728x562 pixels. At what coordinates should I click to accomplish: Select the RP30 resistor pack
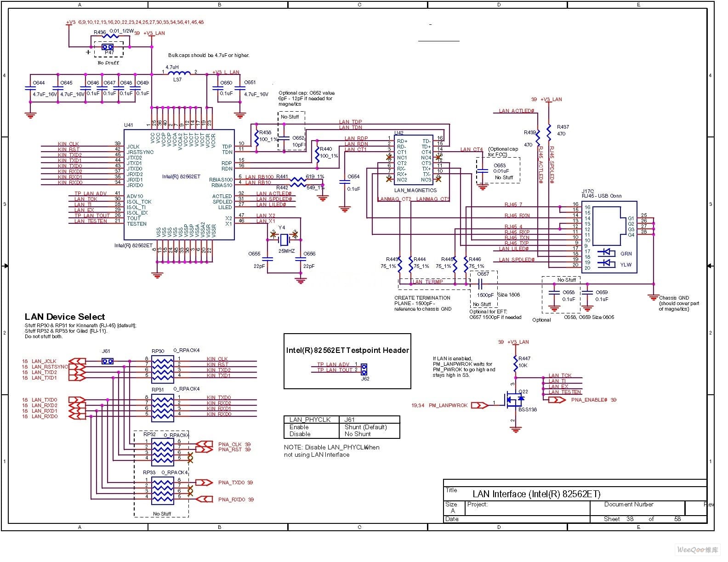[163, 367]
